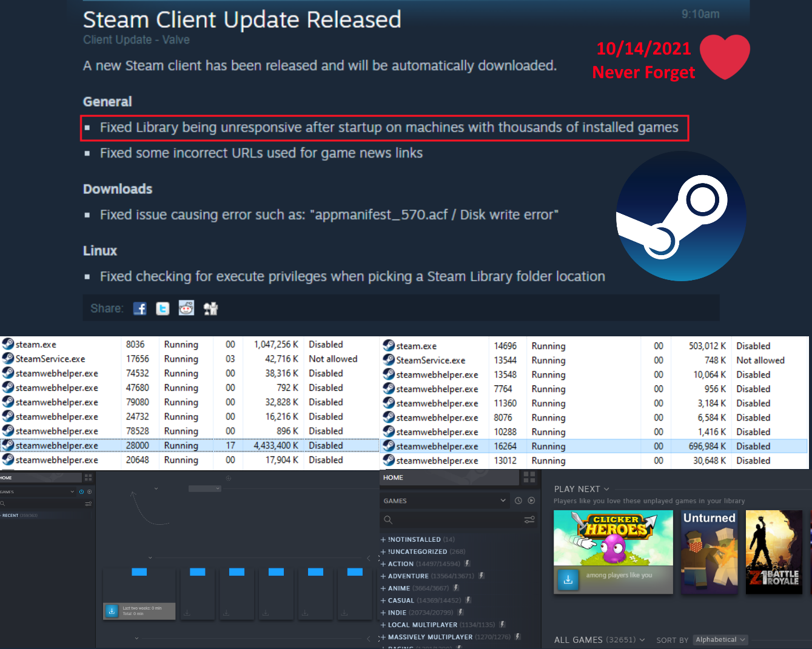Open the Z1 Battle Royale game card
Viewport: 812px width, 649px height.
click(774, 552)
